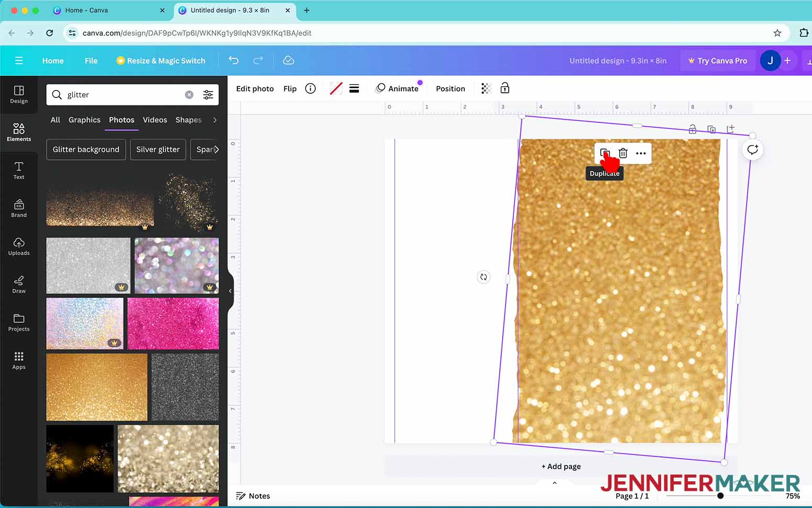Select Glitter background suggestion chip
This screenshot has width=812, height=508.
coord(86,149)
